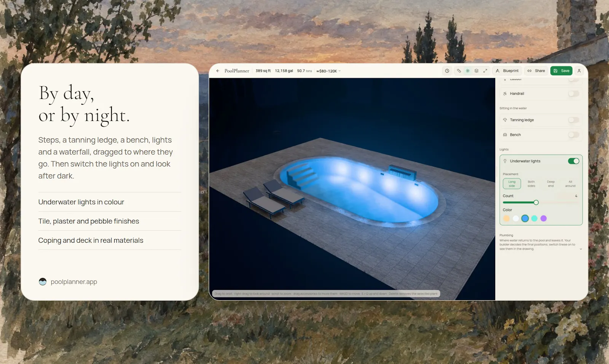Select the ruler measure tool
This screenshot has height=364, width=609.
tap(459, 71)
